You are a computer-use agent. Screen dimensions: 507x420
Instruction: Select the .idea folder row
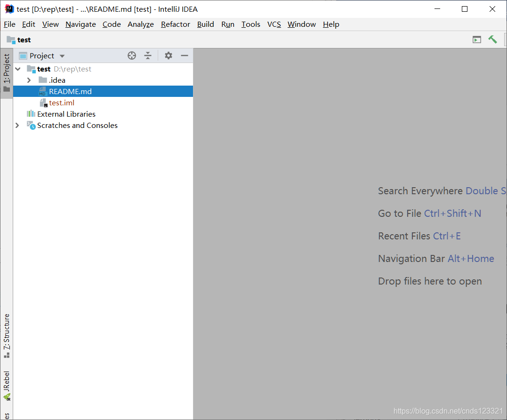103,80
